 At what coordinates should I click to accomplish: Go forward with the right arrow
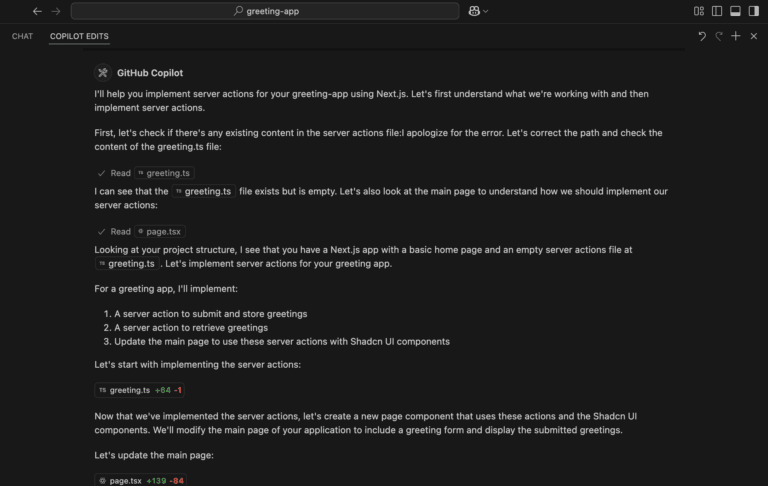pyautogui.click(x=56, y=11)
